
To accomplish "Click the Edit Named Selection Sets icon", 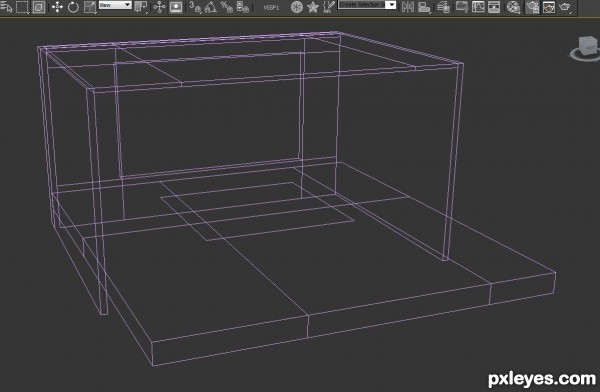I will coord(328,7).
